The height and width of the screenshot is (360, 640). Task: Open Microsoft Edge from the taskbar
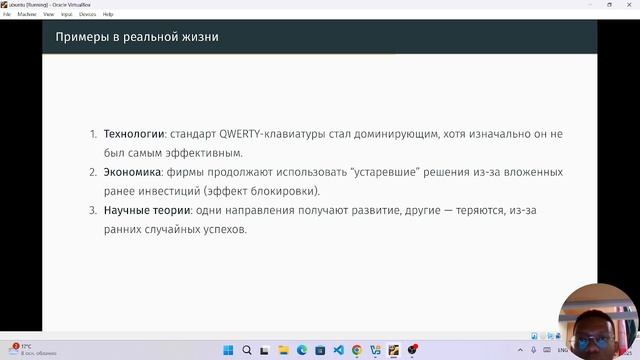tap(302, 350)
